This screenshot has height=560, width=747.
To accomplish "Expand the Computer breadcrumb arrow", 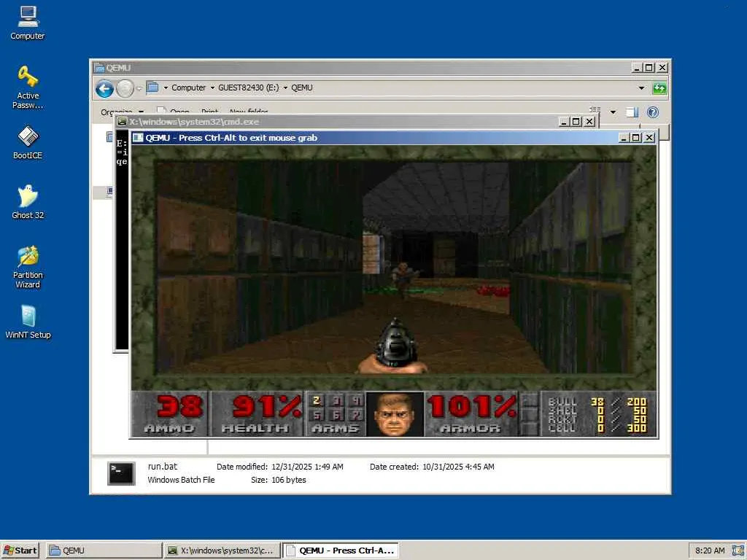I will click(x=212, y=88).
